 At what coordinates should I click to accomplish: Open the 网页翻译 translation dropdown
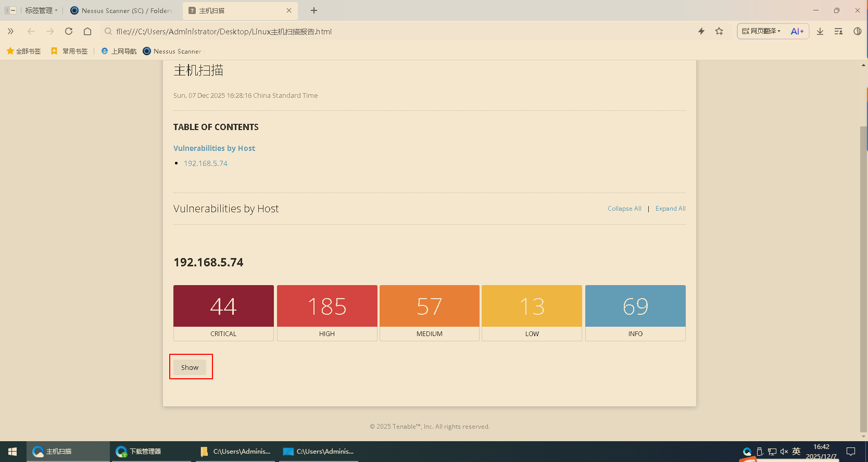pos(761,31)
